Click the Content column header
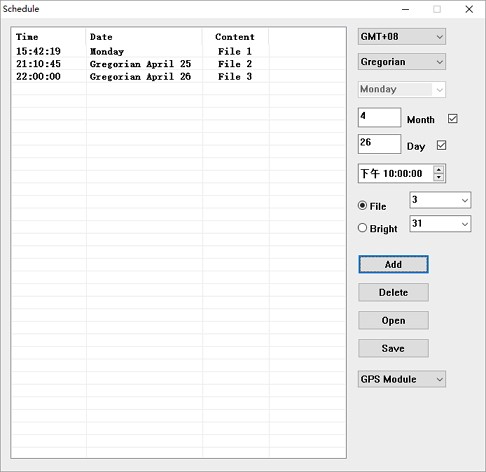 point(235,37)
